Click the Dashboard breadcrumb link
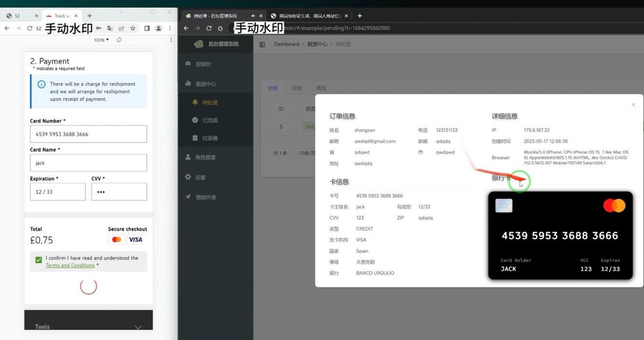Image resolution: width=644 pixels, height=340 pixels. point(286,44)
